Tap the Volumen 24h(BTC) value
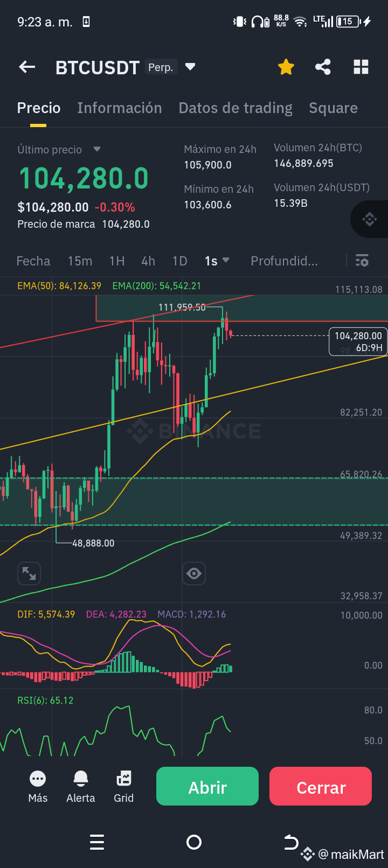The image size is (388, 868). click(x=304, y=163)
